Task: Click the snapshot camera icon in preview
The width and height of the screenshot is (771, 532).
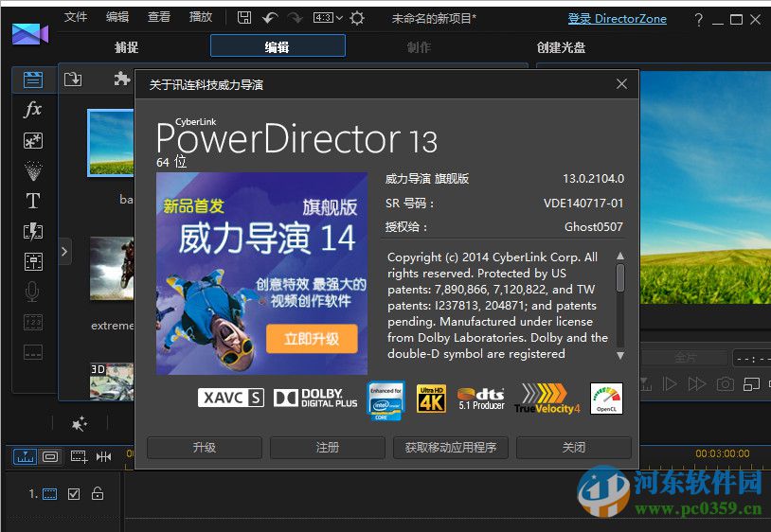Action: [726, 383]
